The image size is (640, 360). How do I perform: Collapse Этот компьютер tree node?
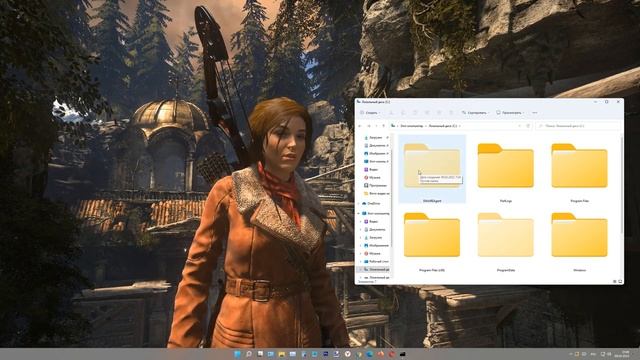click(x=359, y=213)
